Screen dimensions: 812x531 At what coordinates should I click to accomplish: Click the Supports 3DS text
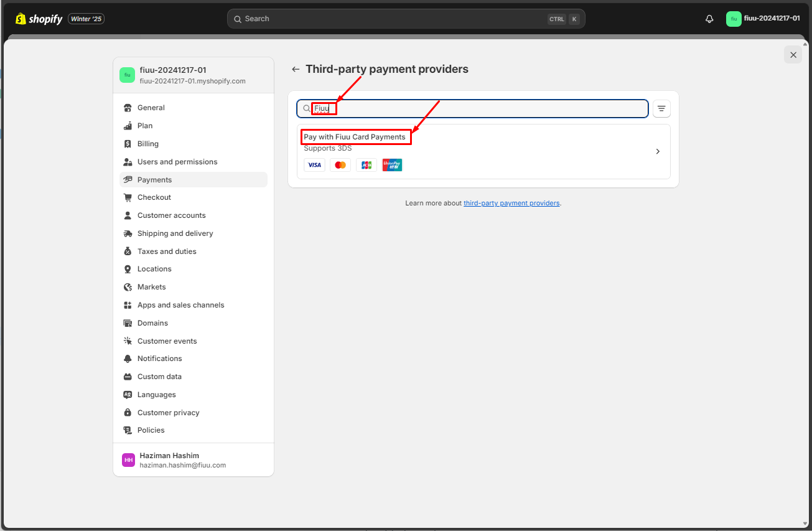(x=328, y=148)
